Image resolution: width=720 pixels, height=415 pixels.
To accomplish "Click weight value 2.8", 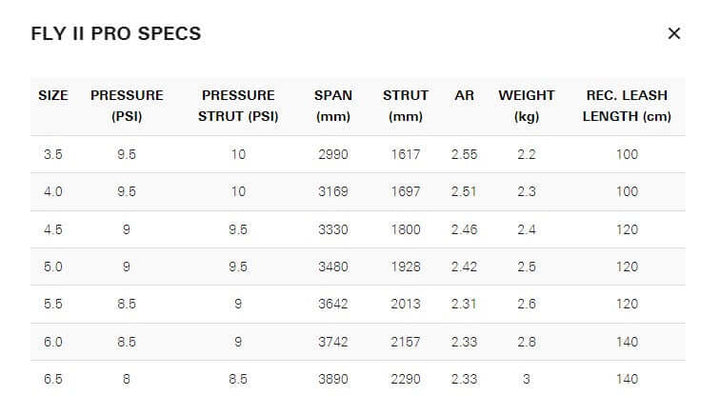I will click(526, 342).
